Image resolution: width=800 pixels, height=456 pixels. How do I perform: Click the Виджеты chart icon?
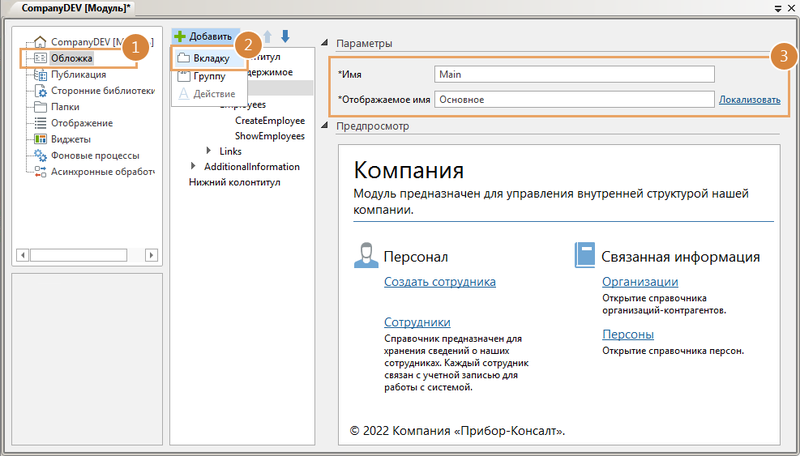pos(40,139)
